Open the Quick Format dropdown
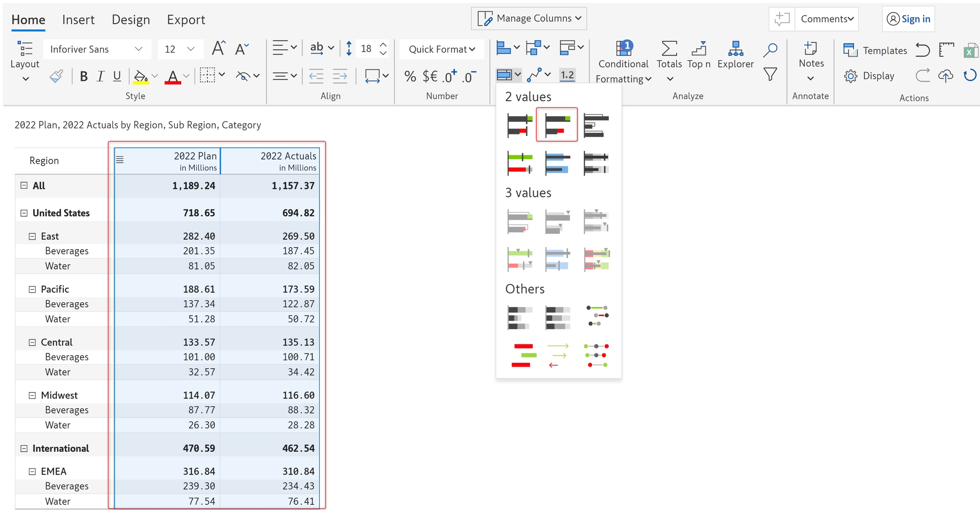Viewport: 980px width, 510px height. [x=442, y=49]
